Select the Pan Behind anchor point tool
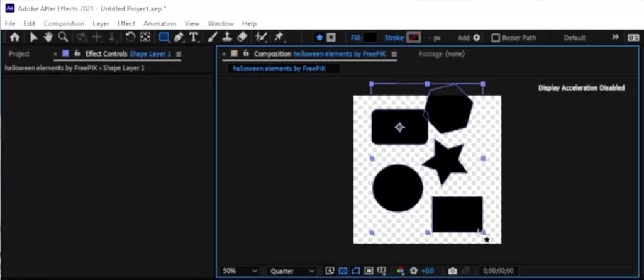The image size is (644, 280). pos(145,37)
